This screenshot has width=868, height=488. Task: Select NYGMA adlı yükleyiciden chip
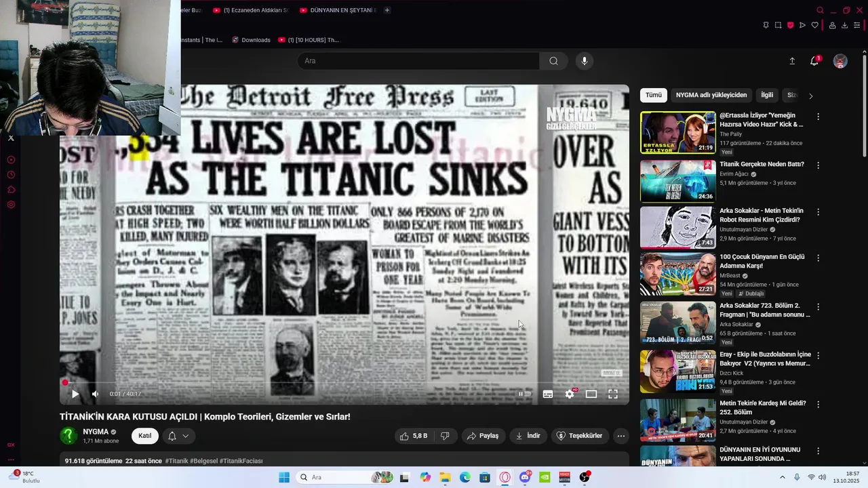[711, 96]
